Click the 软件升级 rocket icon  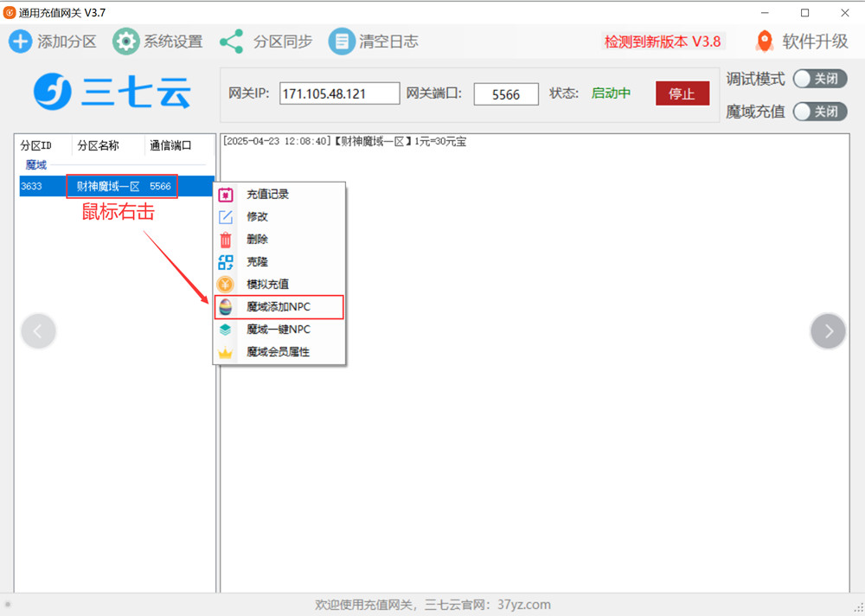point(765,41)
